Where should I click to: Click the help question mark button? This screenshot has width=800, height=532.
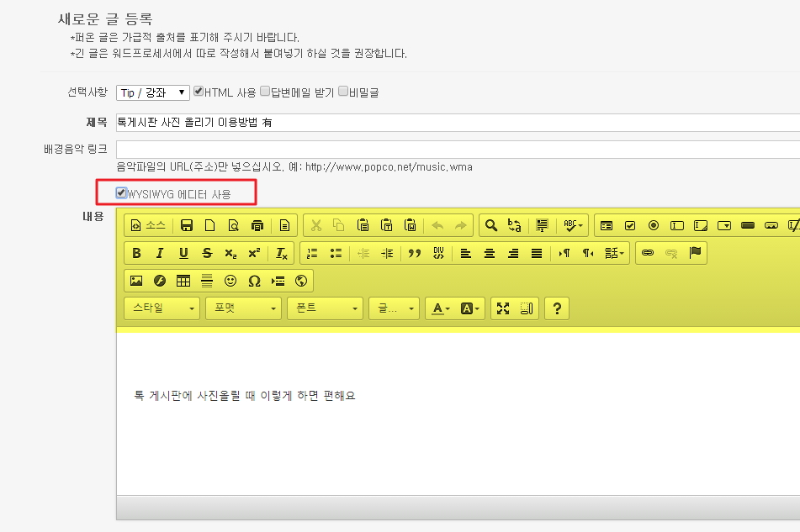pos(556,308)
